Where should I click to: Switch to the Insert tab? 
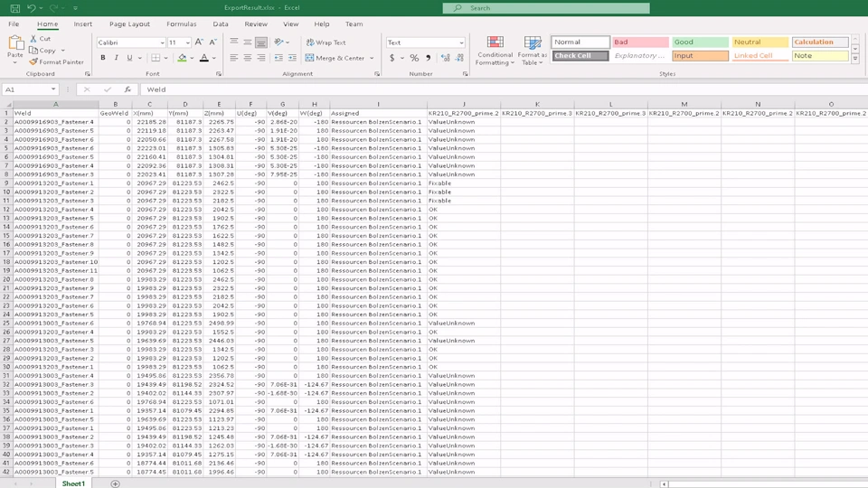(x=83, y=23)
